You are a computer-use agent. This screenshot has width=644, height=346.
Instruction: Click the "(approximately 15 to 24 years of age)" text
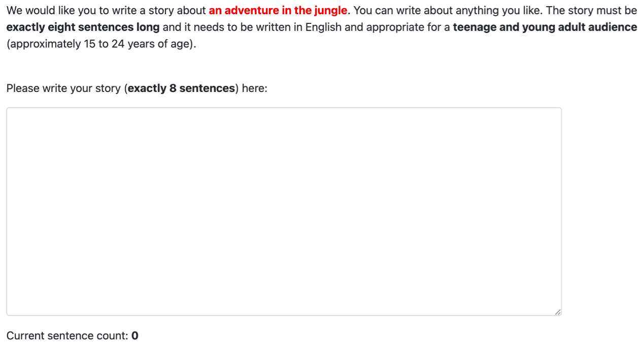point(101,44)
